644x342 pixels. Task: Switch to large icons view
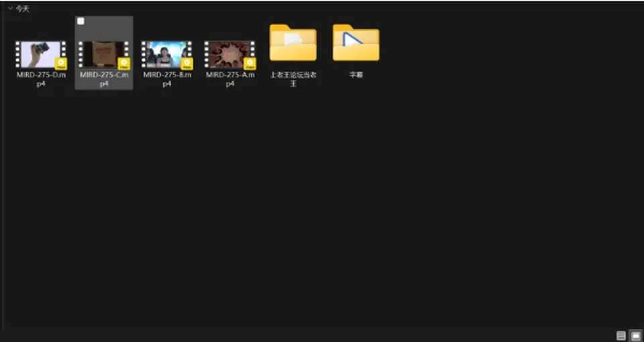(x=636, y=335)
